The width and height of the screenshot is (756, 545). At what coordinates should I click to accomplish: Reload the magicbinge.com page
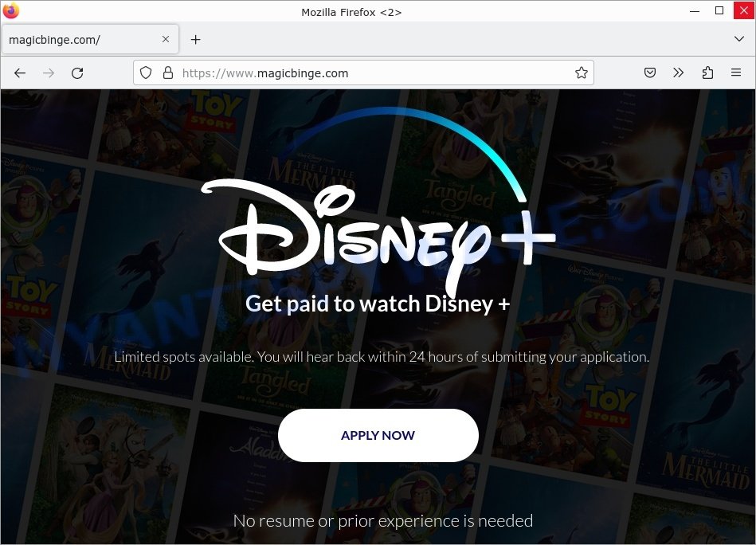tap(77, 73)
